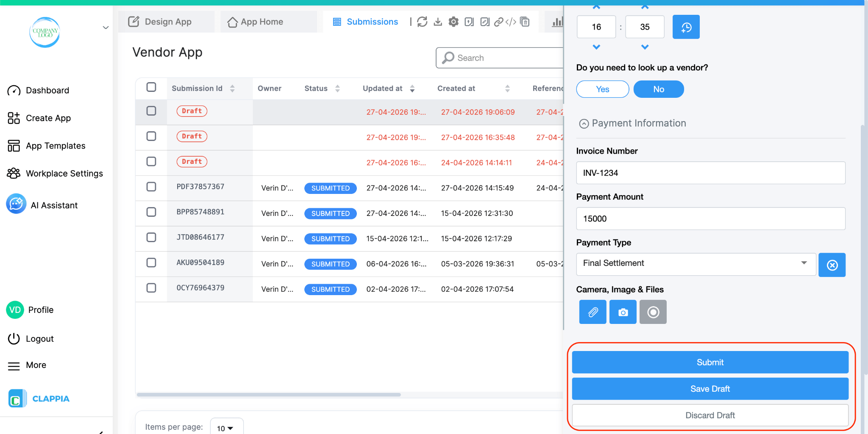Image resolution: width=868 pixels, height=434 pixels.
Task: Open submission PDF37857367
Action: click(200, 187)
